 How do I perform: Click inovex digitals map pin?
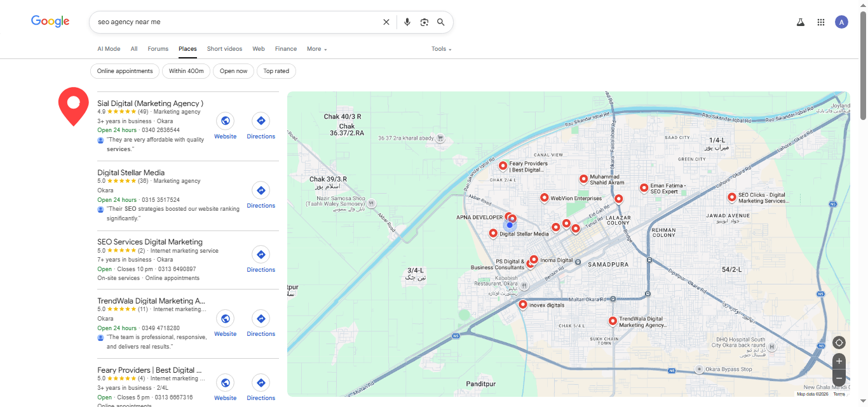coord(522,304)
